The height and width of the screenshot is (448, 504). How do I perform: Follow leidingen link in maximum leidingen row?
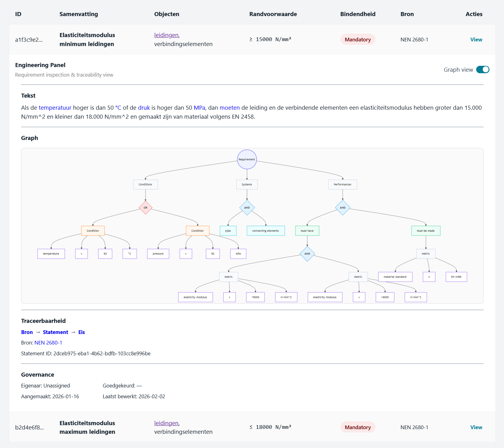click(166, 423)
